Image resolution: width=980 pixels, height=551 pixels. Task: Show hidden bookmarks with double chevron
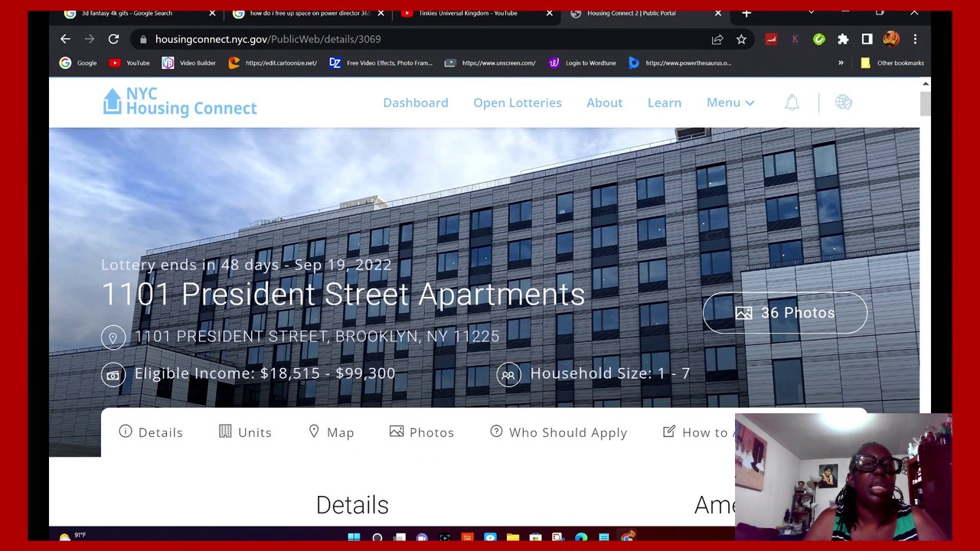(841, 63)
